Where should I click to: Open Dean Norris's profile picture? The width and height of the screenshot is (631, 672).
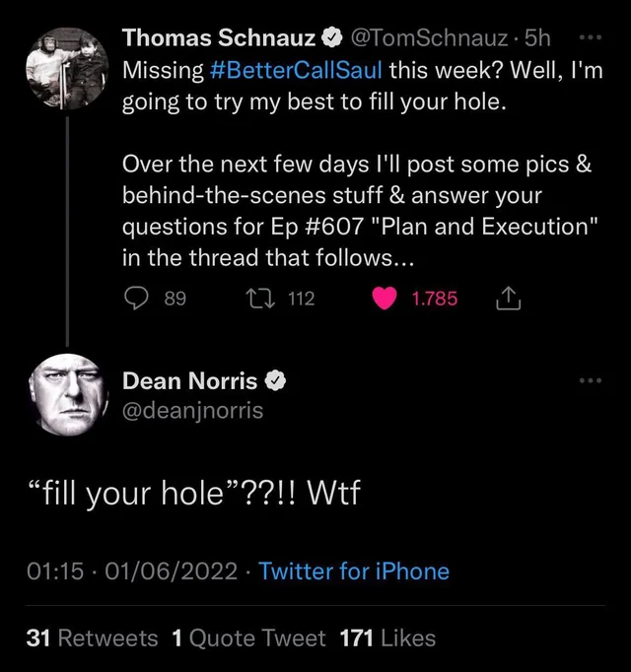point(67,396)
